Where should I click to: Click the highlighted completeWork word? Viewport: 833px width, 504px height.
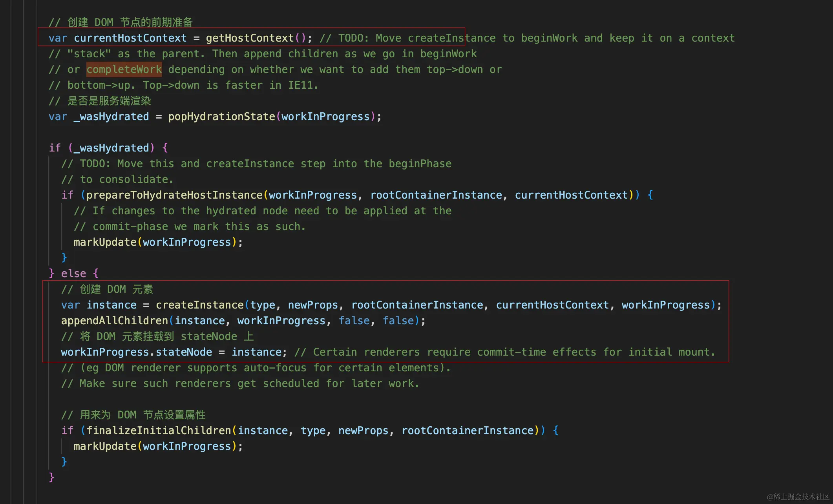(124, 69)
